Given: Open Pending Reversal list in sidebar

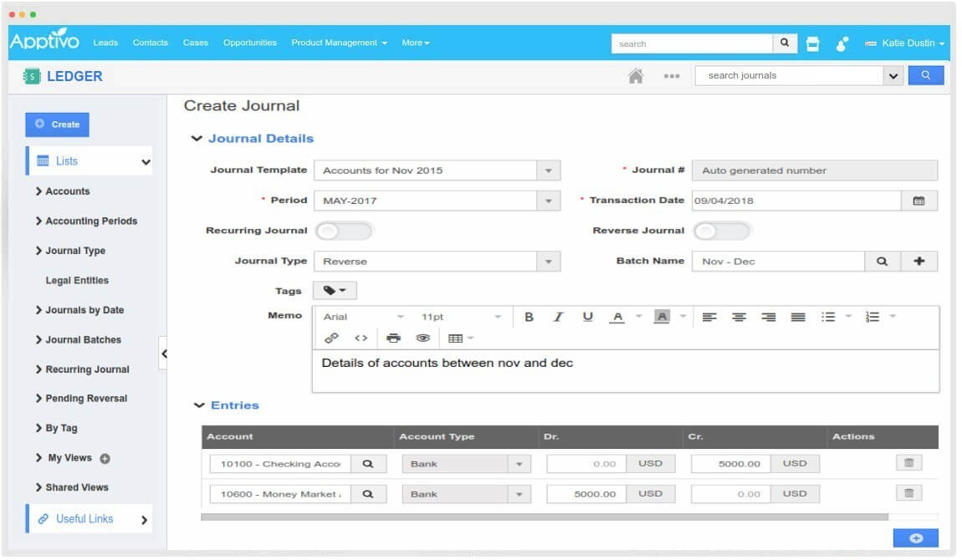Looking at the screenshot, I should [x=86, y=399].
